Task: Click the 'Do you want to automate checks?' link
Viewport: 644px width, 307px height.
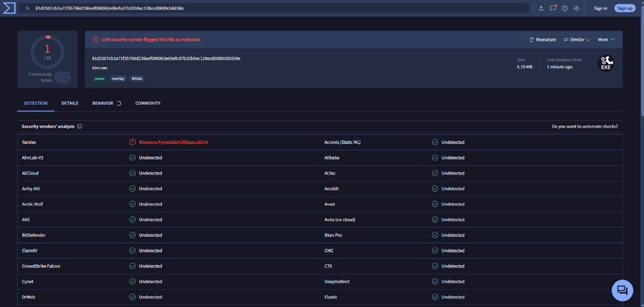Action: [585, 126]
